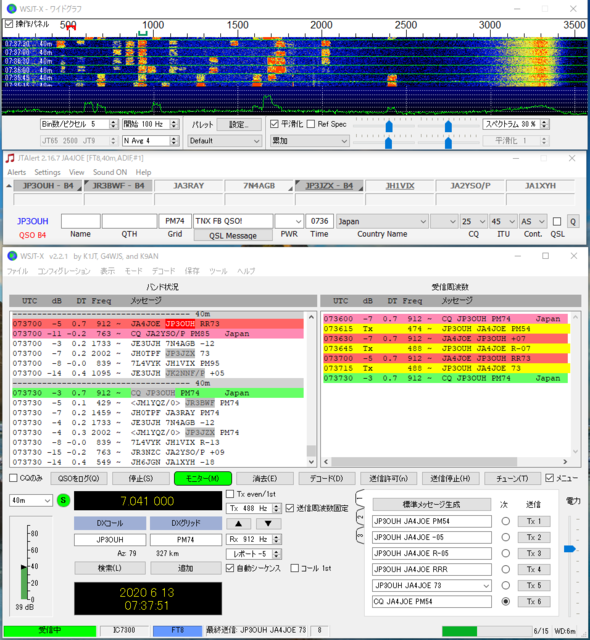The height and width of the screenshot is (640, 590).
Task: Click the QSOをログ(Q) button
Action: pyautogui.click(x=79, y=478)
